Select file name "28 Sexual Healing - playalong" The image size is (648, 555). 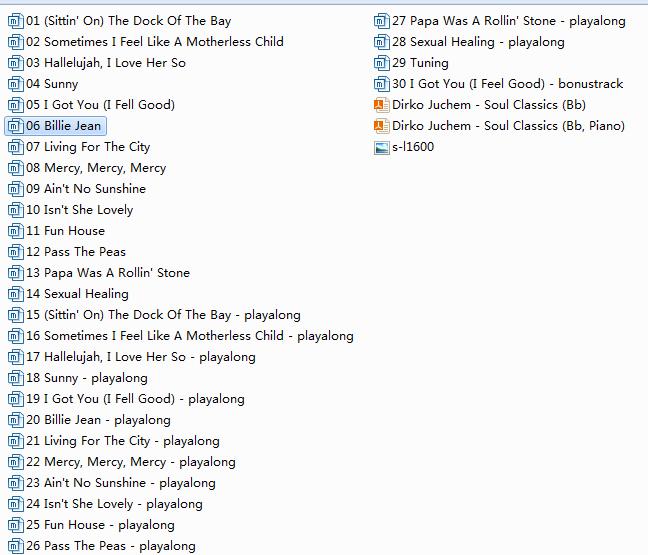point(478,42)
